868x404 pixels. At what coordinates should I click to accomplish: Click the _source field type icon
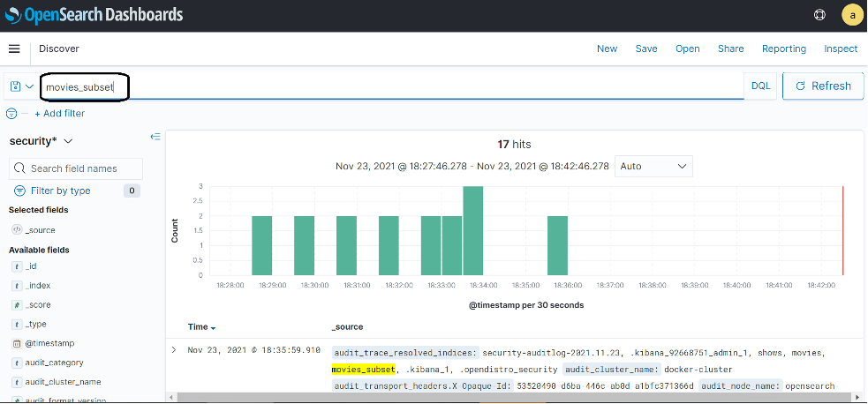pos(17,230)
